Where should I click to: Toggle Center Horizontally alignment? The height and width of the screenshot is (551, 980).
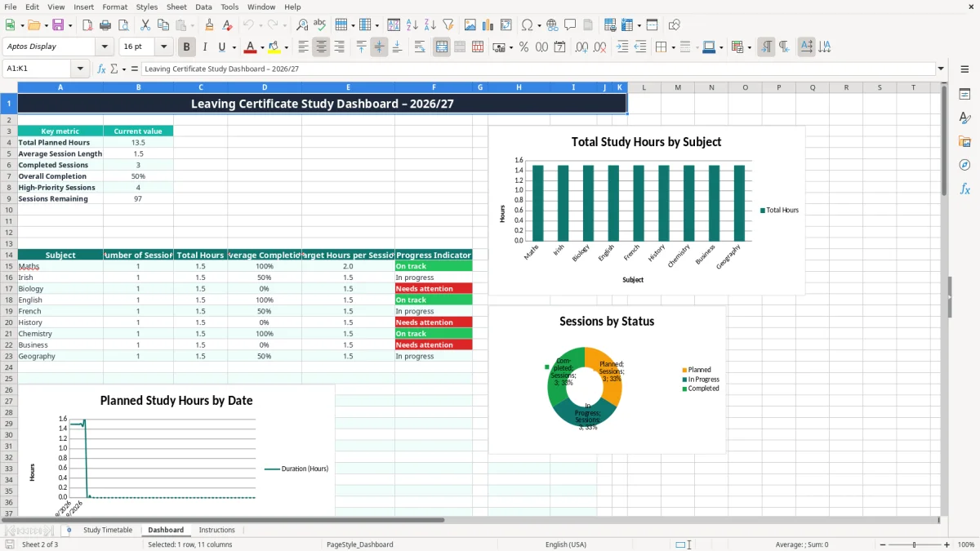click(322, 47)
